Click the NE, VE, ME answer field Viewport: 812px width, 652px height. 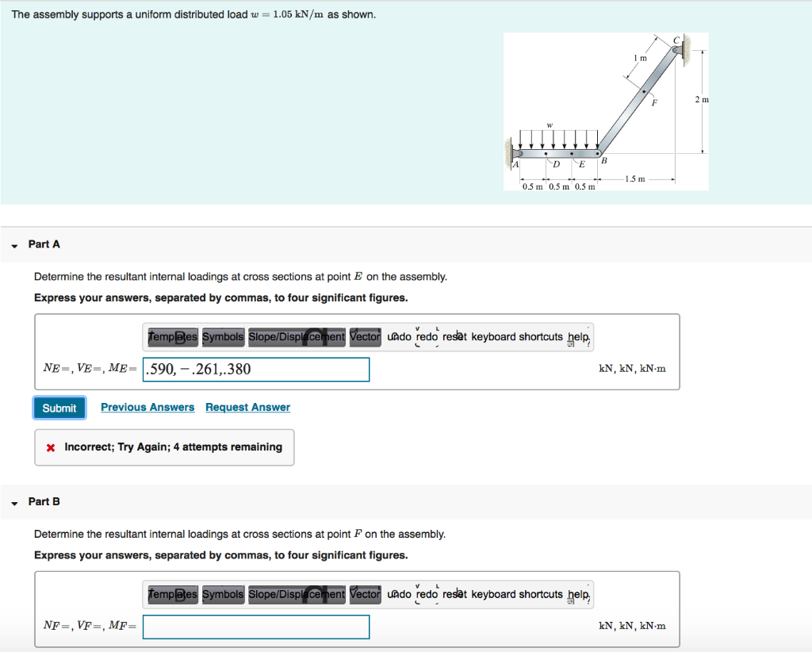tap(255, 369)
